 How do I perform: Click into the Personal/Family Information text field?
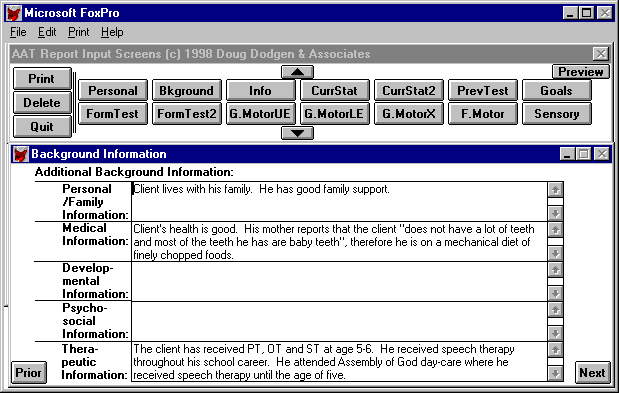pyautogui.click(x=340, y=202)
